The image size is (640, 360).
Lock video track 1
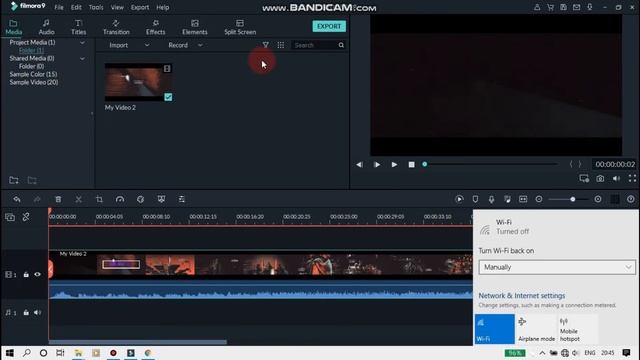(x=26, y=275)
